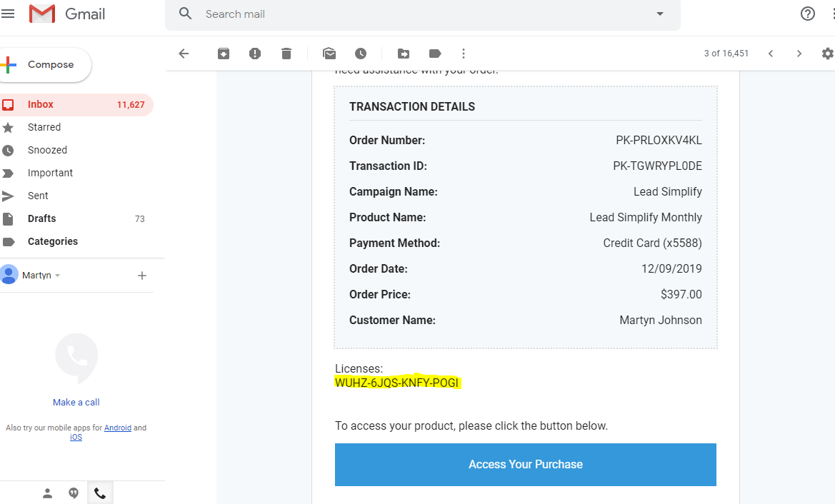Switch to the phone calls tab
Viewport: 835px width, 504px height.
click(100, 493)
